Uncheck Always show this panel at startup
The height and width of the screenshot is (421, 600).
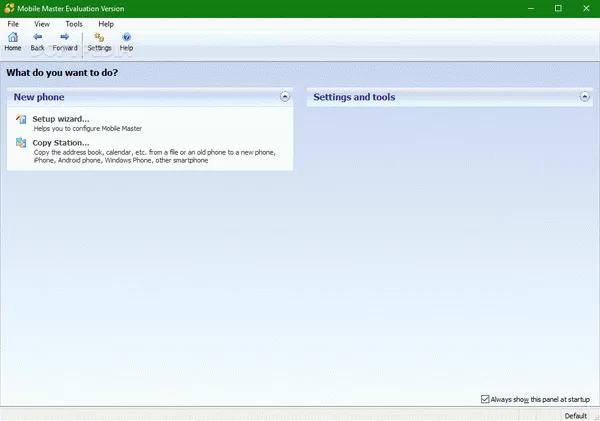coord(485,399)
